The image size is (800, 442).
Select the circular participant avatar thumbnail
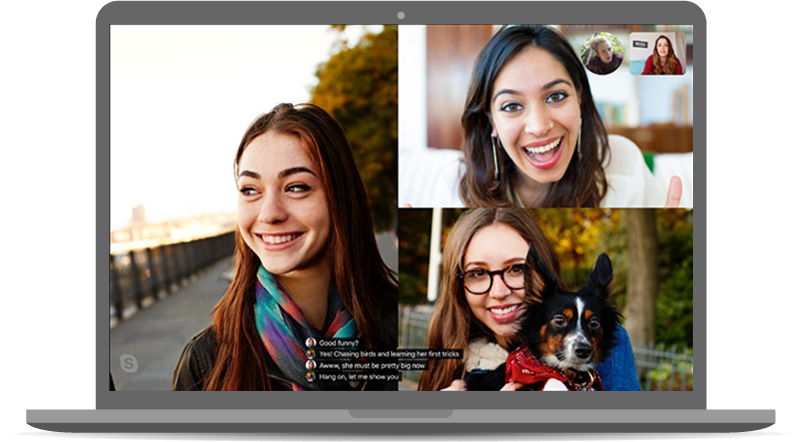(x=602, y=54)
